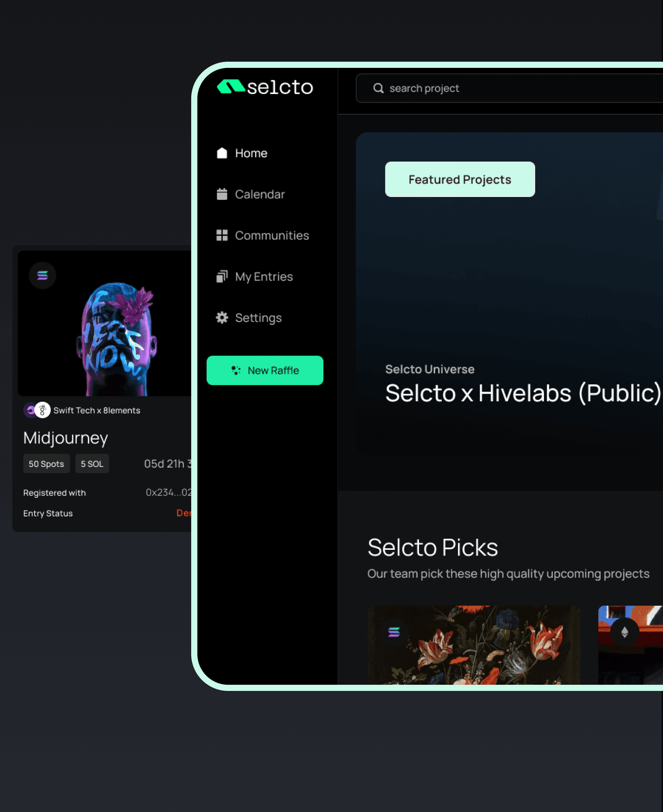Click the 05d 21h countdown timer
The height and width of the screenshot is (812, 663).
(x=168, y=464)
